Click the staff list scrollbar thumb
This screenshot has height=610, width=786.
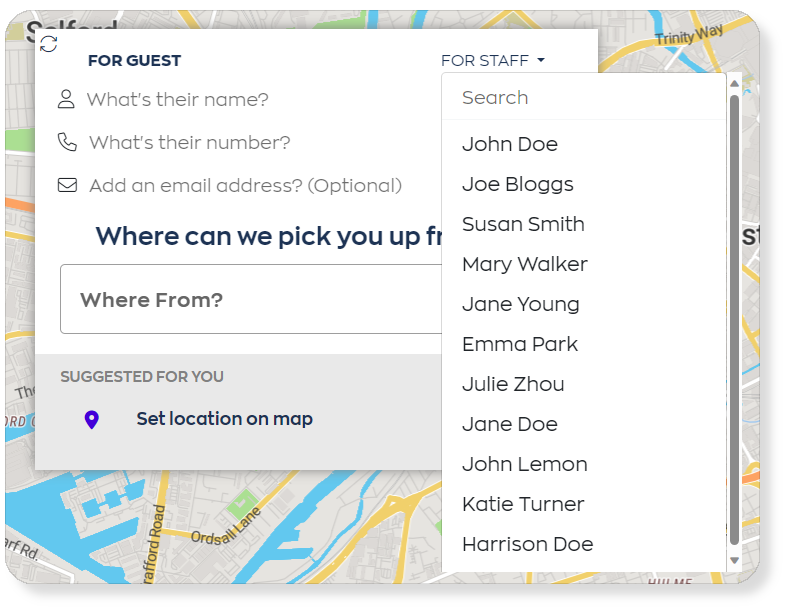734,320
